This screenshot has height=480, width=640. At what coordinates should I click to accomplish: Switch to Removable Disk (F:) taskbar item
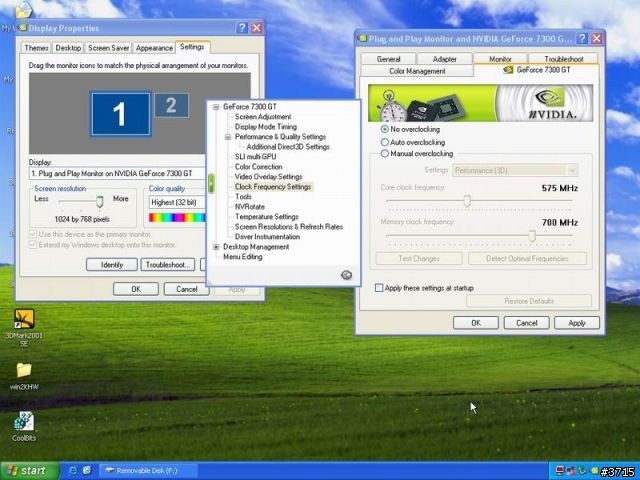[x=148, y=471]
